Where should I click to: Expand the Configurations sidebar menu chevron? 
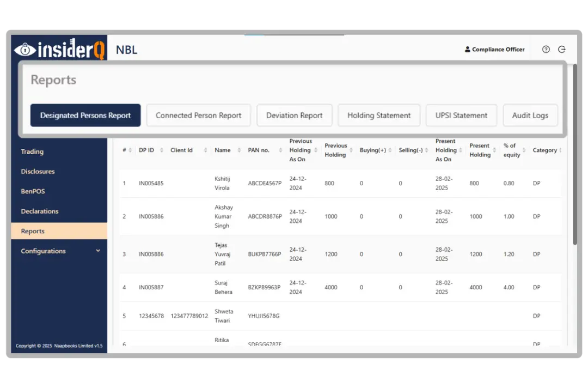tap(98, 251)
